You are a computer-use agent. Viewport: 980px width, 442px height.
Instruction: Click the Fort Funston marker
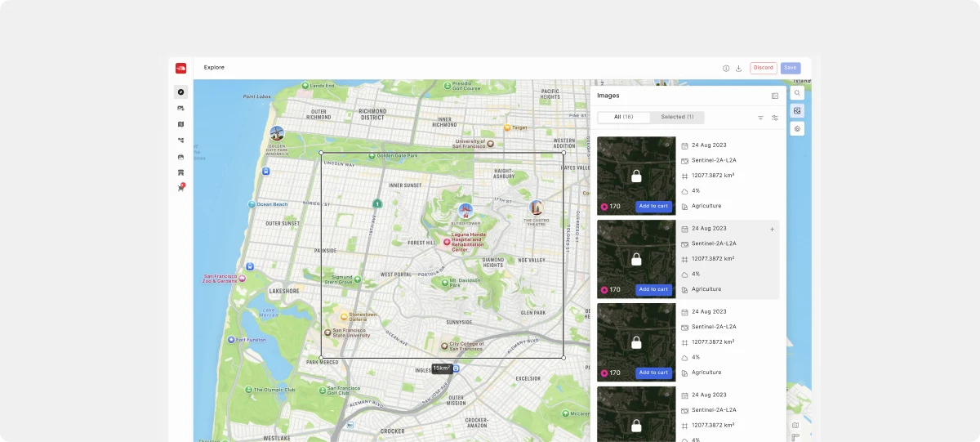click(x=232, y=339)
